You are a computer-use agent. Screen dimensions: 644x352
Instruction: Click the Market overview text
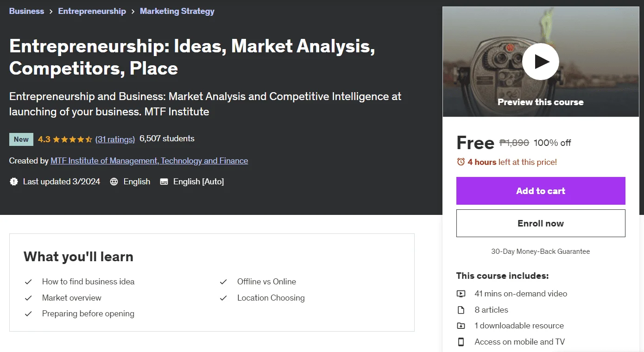click(71, 298)
